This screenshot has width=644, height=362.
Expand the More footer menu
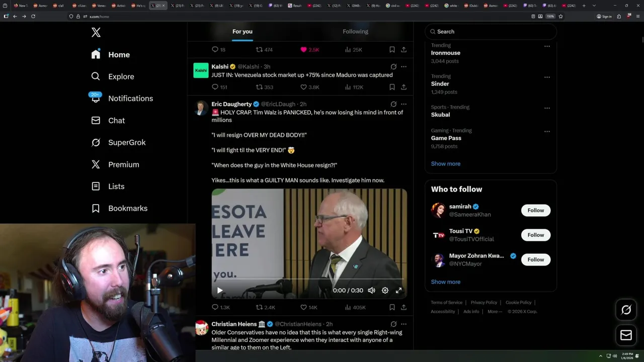[495, 311]
